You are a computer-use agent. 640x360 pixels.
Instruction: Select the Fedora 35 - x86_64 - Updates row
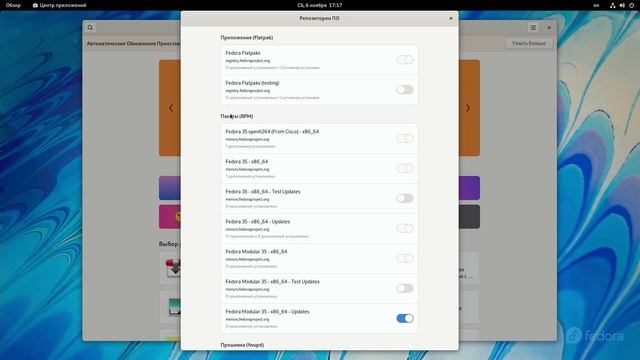click(x=319, y=229)
